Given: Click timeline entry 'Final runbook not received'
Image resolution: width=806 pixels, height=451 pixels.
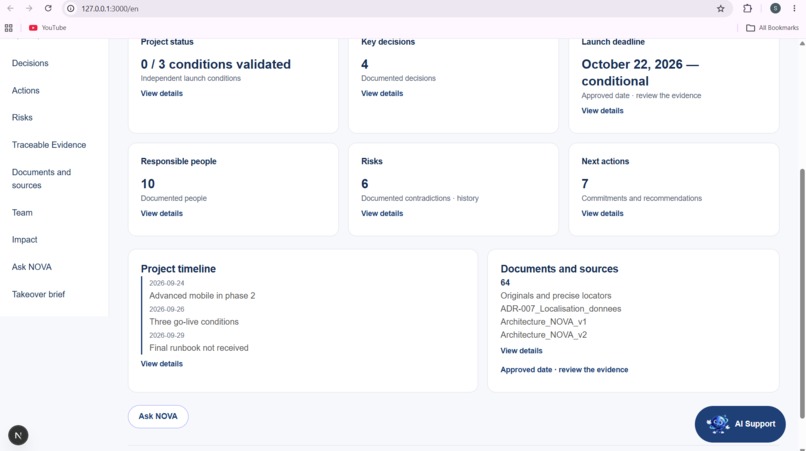Looking at the screenshot, I should coord(198,348).
